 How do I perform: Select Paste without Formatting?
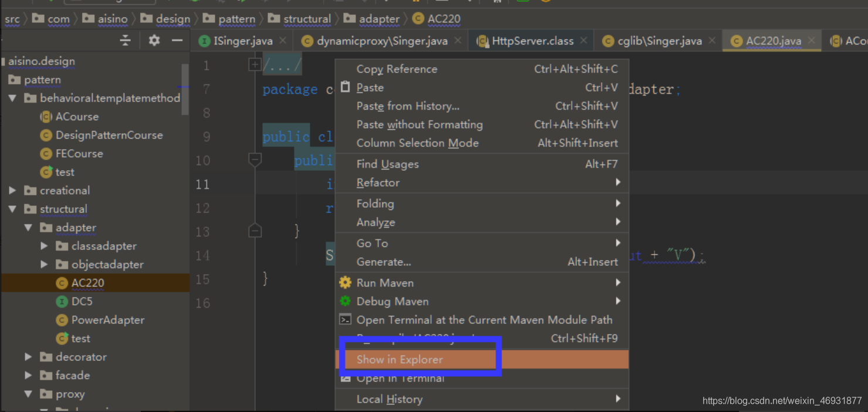[482, 125]
